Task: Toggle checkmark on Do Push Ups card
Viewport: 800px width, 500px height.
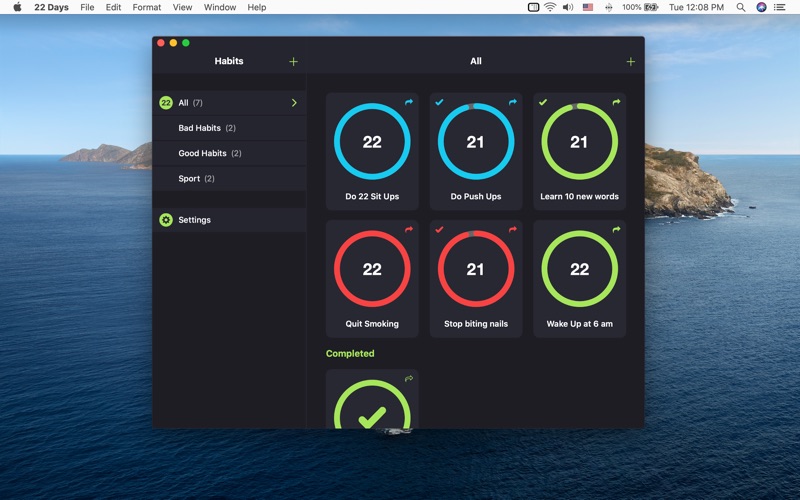Action: [439, 102]
